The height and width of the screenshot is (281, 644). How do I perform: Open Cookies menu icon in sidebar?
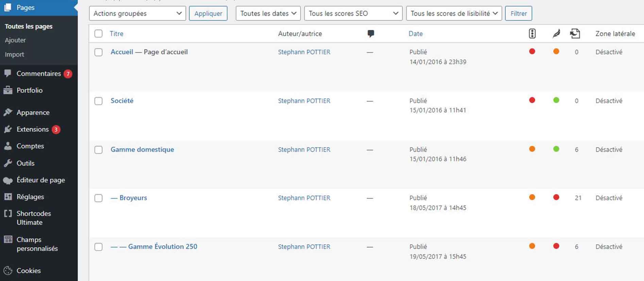(8, 271)
